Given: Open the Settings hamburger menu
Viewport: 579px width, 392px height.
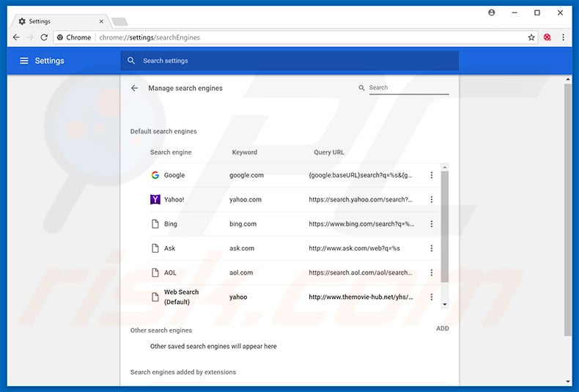Looking at the screenshot, I should 24,61.
